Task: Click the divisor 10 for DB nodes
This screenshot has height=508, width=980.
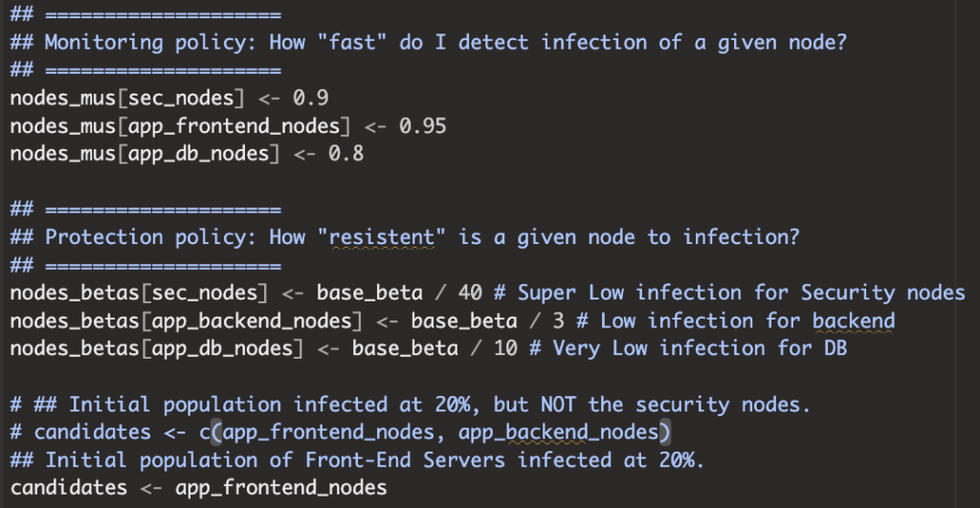Action: point(505,348)
